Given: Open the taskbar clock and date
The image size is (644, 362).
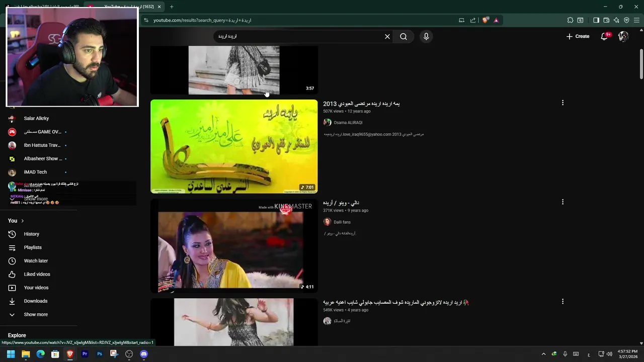Looking at the screenshot, I should pos(628,354).
